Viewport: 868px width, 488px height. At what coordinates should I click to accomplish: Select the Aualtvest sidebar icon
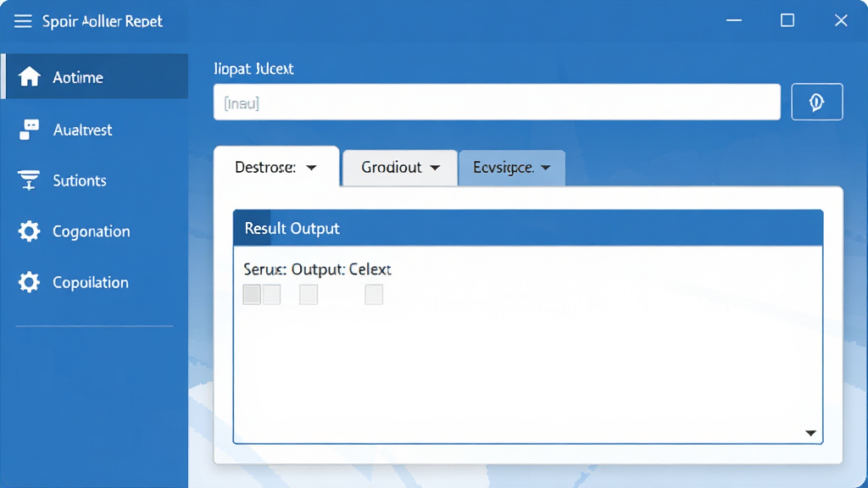click(29, 130)
